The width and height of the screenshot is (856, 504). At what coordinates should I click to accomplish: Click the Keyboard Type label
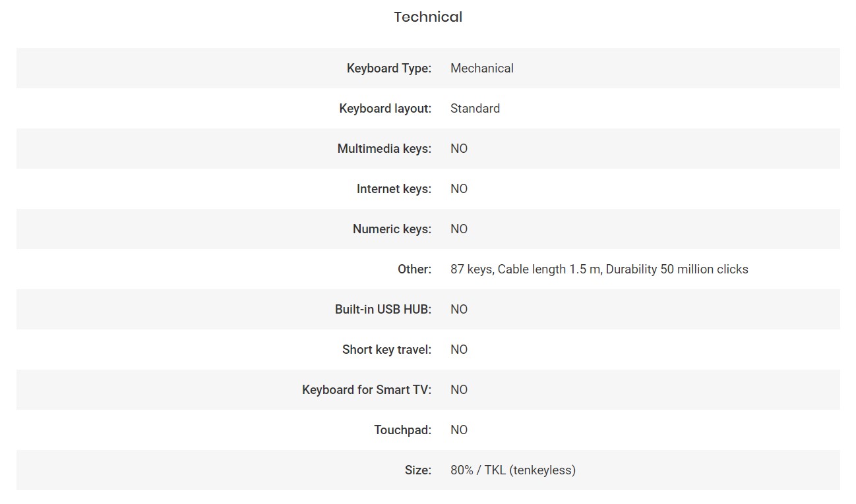pyautogui.click(x=388, y=69)
